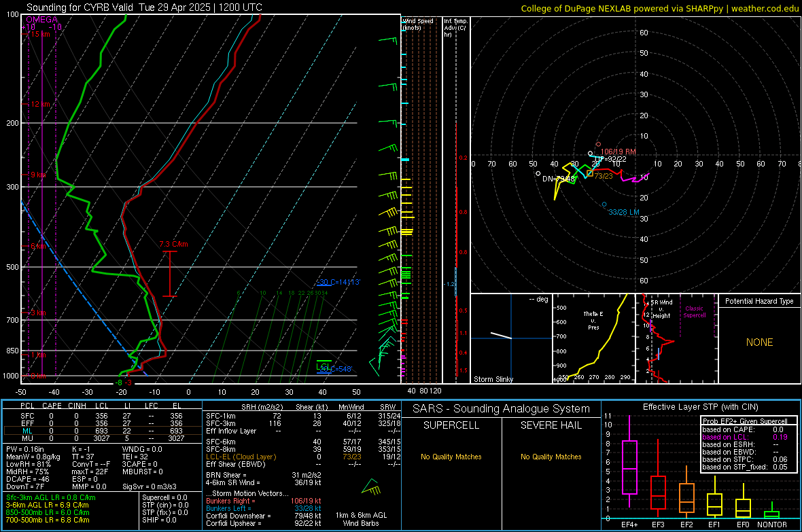The image size is (802, 532).
Task: Click the blue left-mover circle on hodograph
Action: (605, 205)
